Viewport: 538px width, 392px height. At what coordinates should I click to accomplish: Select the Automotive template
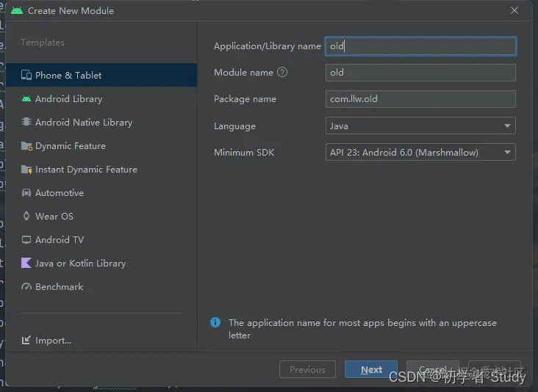pos(101,192)
